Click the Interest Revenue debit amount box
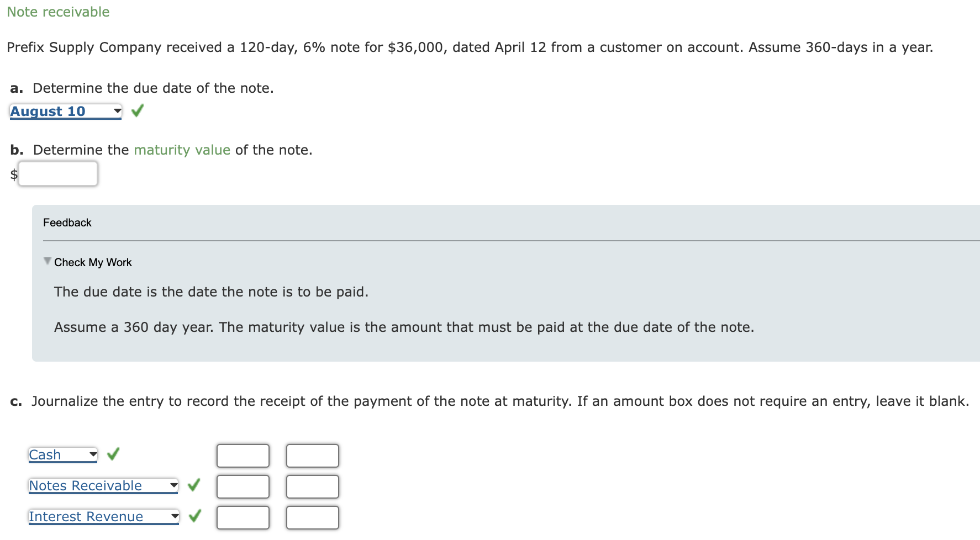This screenshot has width=980, height=540. 243,517
